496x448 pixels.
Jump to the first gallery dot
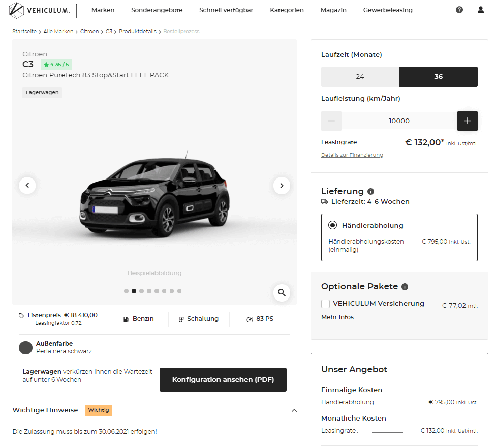(126, 291)
